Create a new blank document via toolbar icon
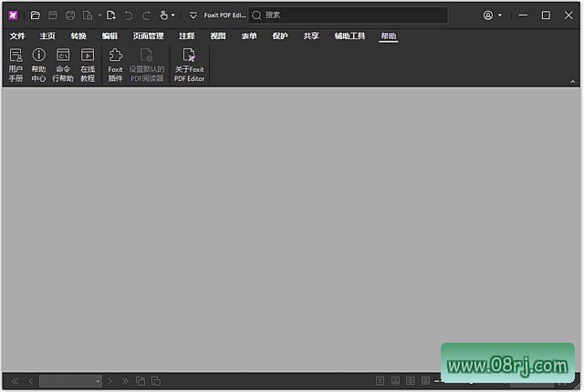 (111, 15)
